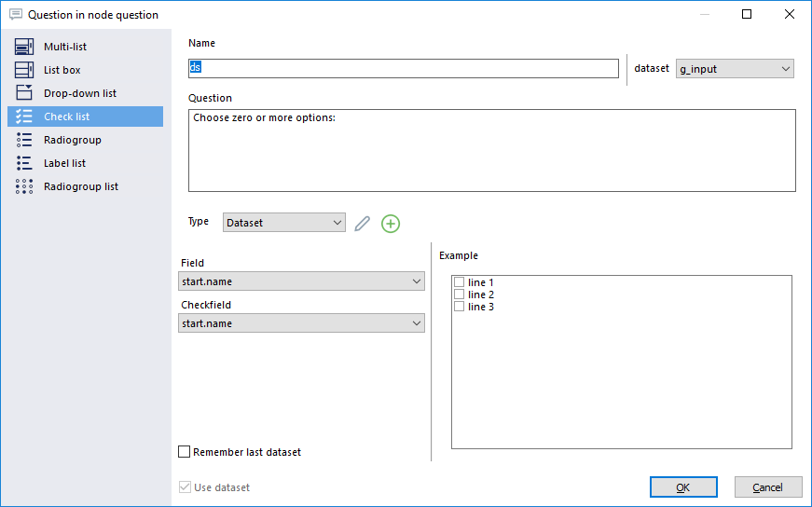
Task: Tick the line 3 example checkbox
Action: (459, 307)
